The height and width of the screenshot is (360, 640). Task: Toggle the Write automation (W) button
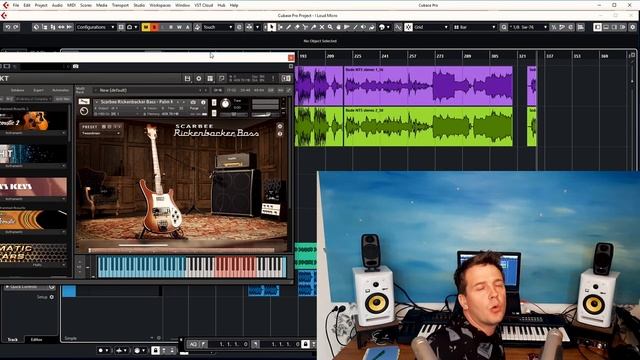179,27
